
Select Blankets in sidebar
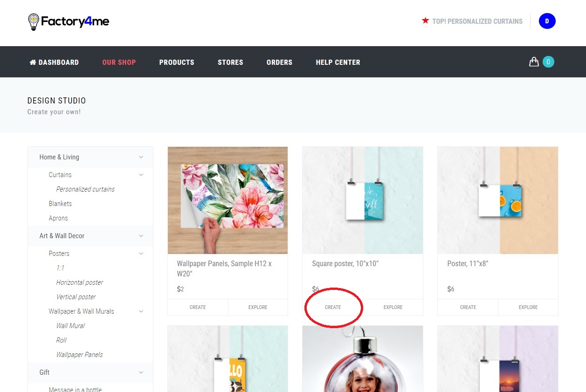tap(60, 204)
